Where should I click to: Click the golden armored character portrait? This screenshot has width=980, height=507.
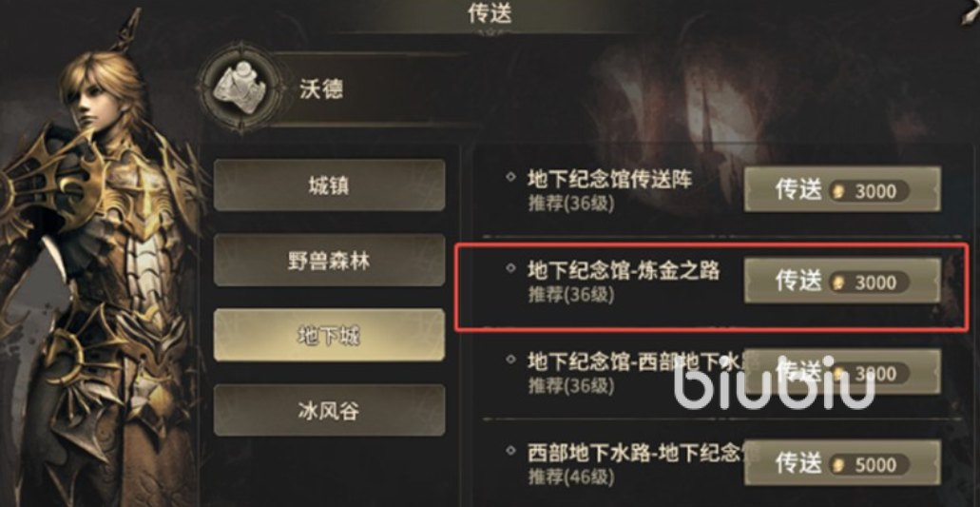[x=100, y=263]
